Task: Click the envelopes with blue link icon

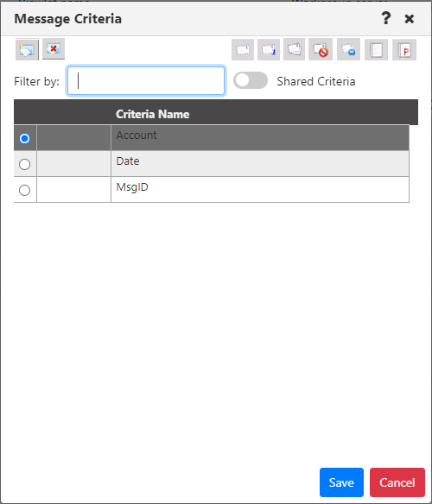Action: click(x=349, y=50)
